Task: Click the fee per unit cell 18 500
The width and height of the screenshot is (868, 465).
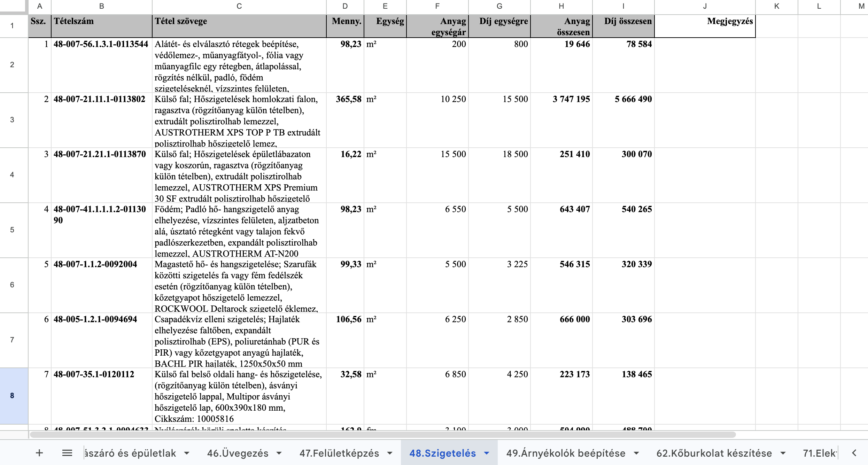Action: (499, 175)
